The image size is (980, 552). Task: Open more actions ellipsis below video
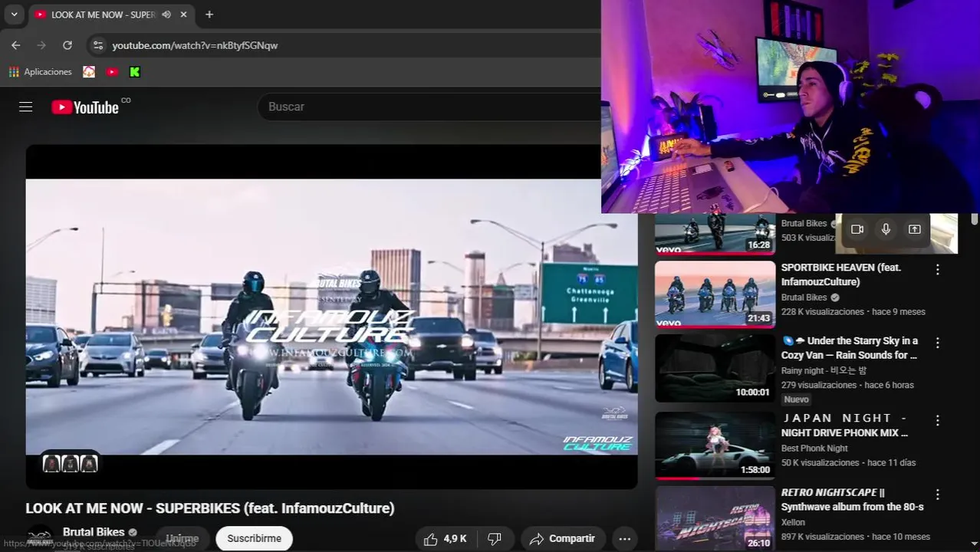coord(625,538)
